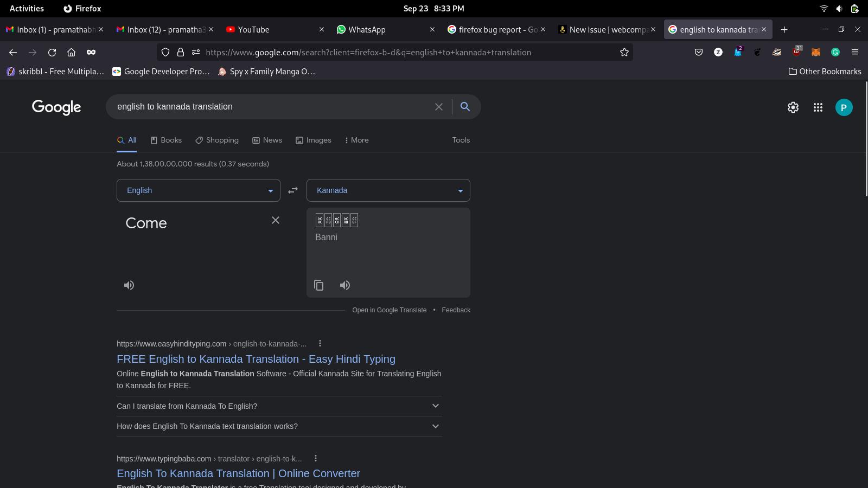Open Other Bookmarks folder

pyautogui.click(x=825, y=72)
